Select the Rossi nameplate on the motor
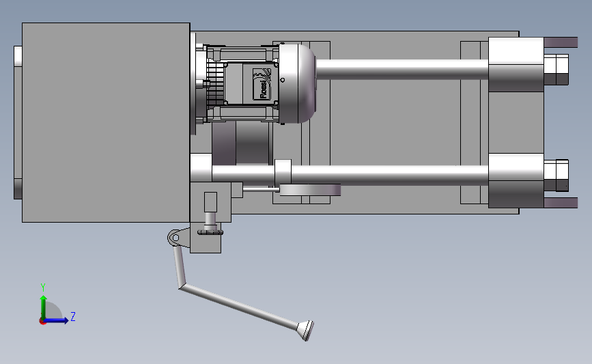592x364 pixels. [262, 84]
